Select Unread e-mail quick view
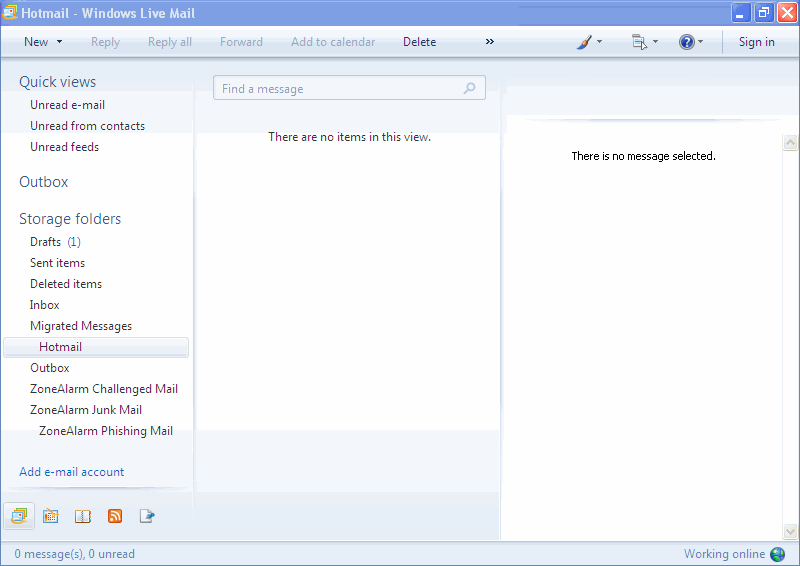The width and height of the screenshot is (800, 566). (67, 105)
